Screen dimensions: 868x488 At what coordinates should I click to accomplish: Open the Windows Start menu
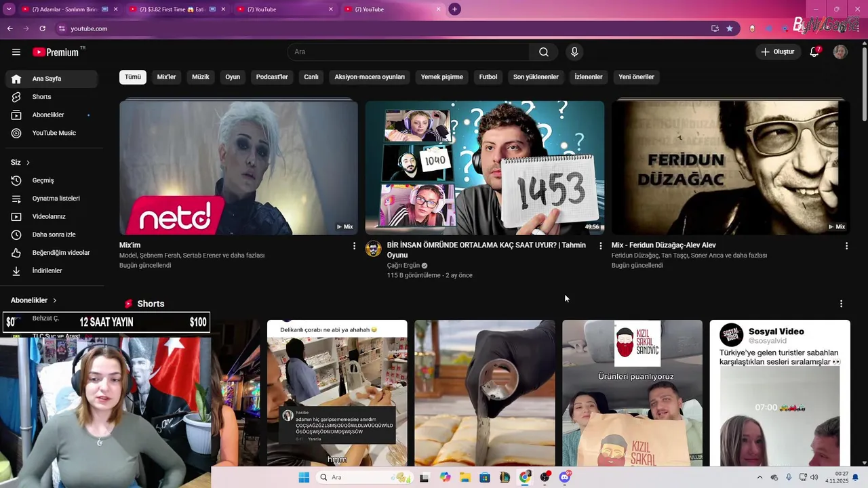tap(304, 477)
